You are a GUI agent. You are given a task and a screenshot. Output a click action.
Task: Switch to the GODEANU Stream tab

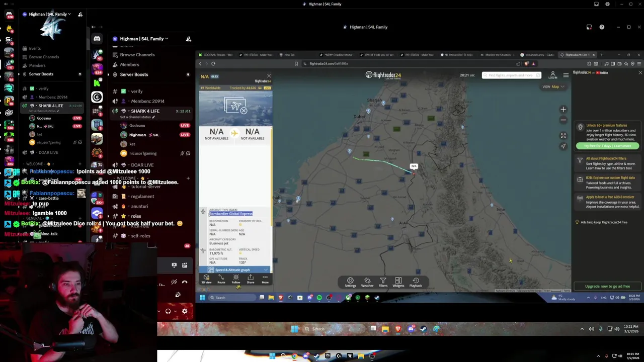pos(215,55)
